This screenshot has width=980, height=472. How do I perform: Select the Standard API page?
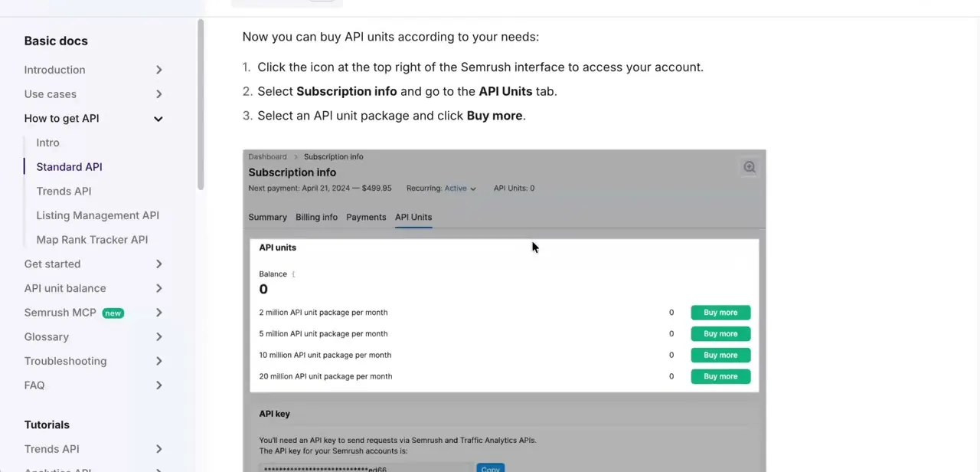click(x=69, y=167)
